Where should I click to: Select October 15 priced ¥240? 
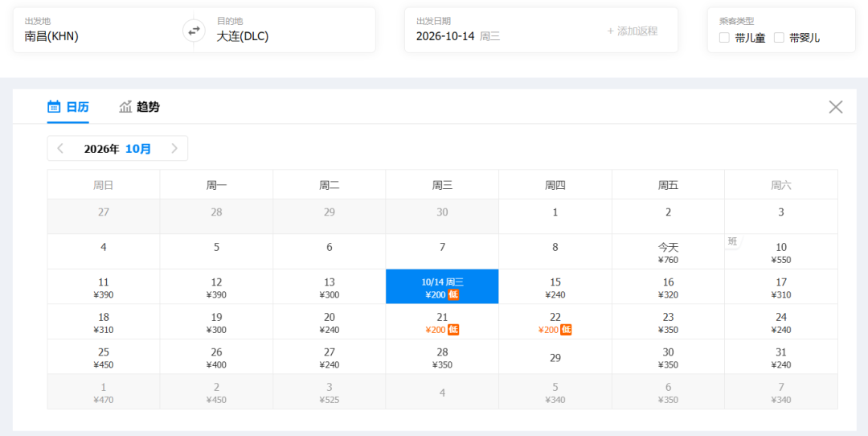tap(555, 287)
